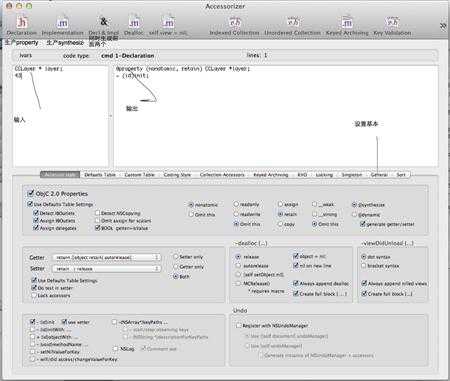Open the General tab
Viewport: 450px width, 381px height.
[x=379, y=175]
